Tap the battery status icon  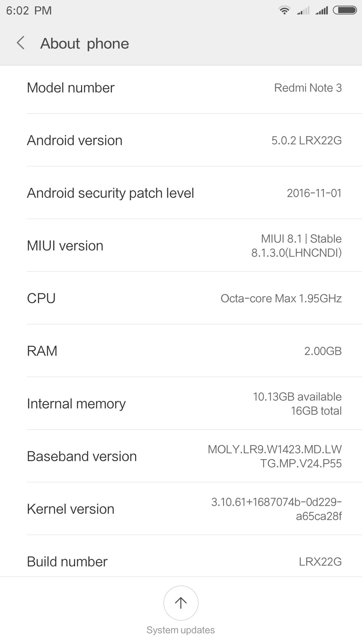[345, 10]
